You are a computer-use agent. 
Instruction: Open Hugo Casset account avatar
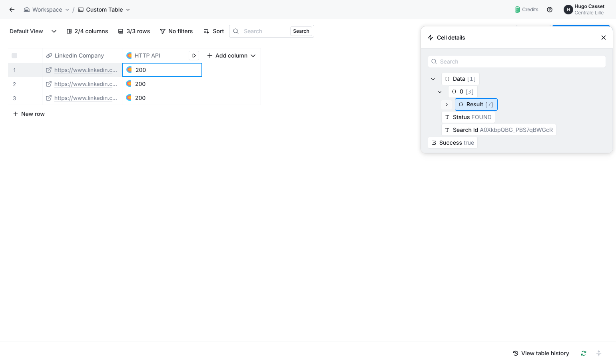pos(568,10)
